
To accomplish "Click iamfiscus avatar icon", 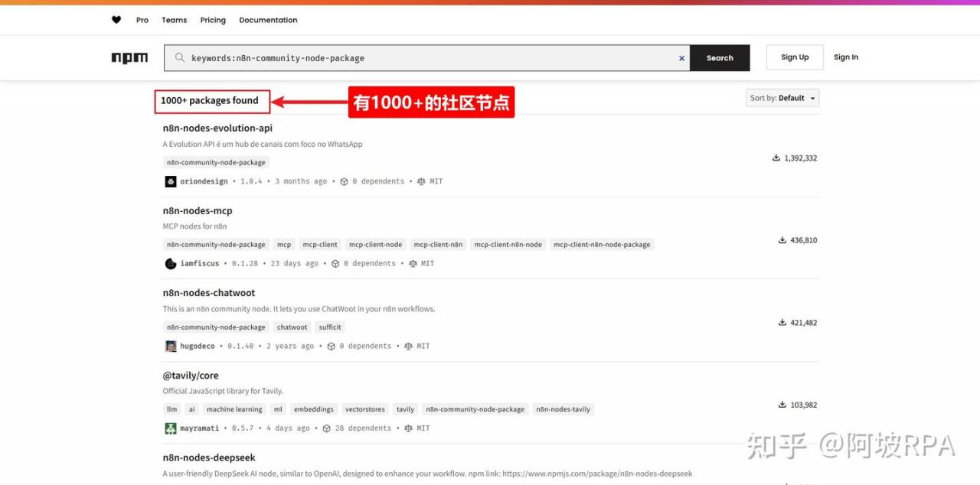I will [171, 263].
